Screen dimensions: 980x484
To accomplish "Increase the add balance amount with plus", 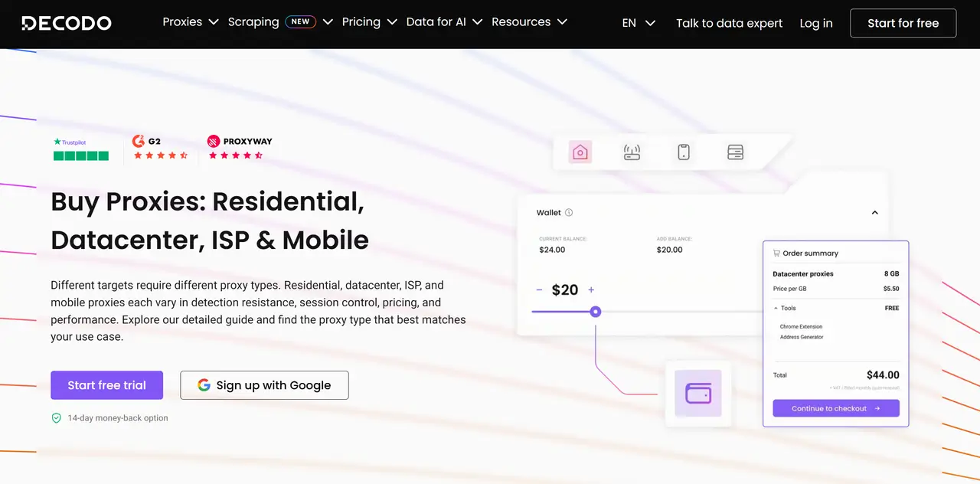I will point(591,289).
